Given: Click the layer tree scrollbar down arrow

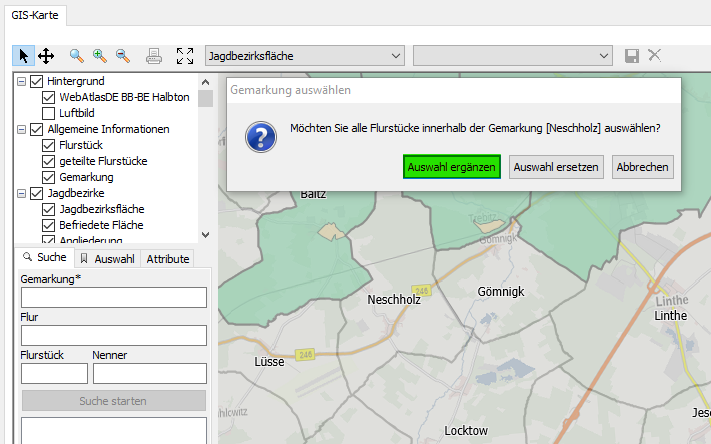Looking at the screenshot, I should [205, 235].
